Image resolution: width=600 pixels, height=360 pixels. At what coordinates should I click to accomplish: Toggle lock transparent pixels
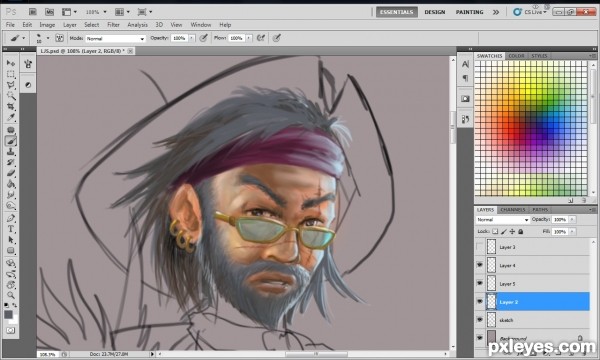tap(495, 231)
